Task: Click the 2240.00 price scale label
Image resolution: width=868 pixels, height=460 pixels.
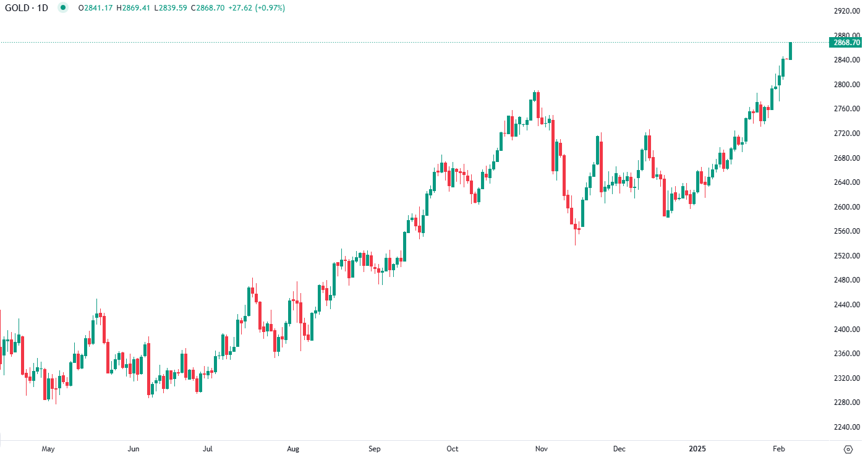Action: [846, 427]
